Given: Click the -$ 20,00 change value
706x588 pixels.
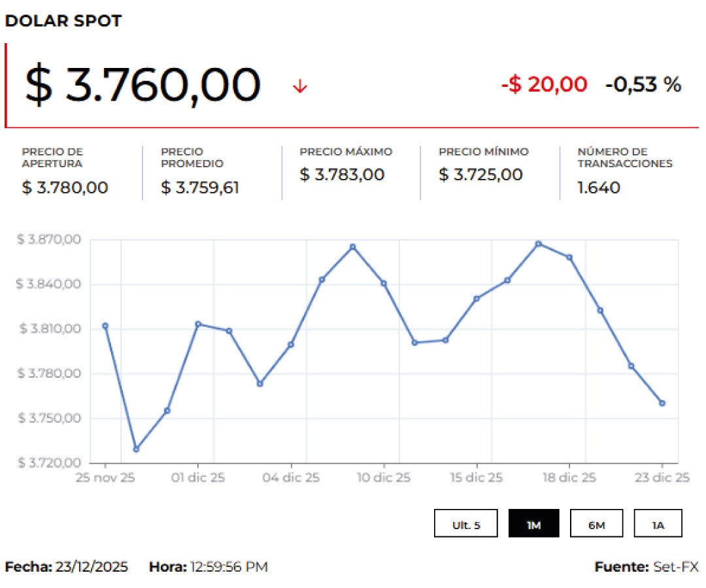Looking at the screenshot, I should pos(544,84).
